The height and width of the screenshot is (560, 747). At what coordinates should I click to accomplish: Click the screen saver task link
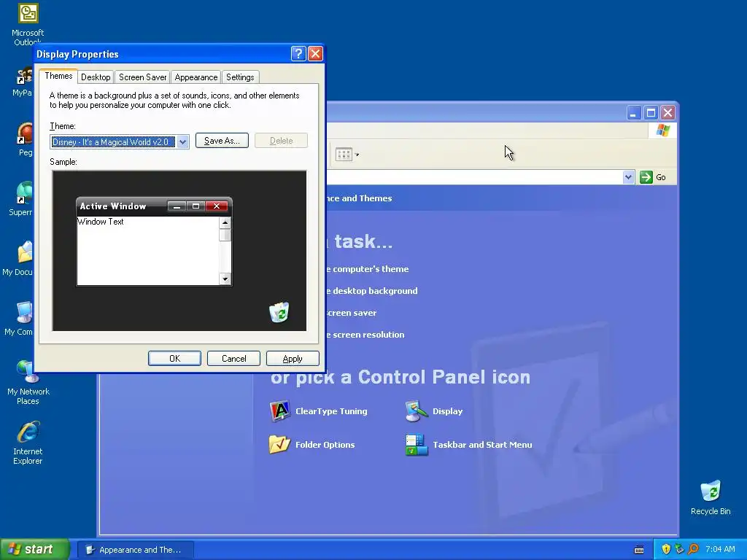click(352, 313)
